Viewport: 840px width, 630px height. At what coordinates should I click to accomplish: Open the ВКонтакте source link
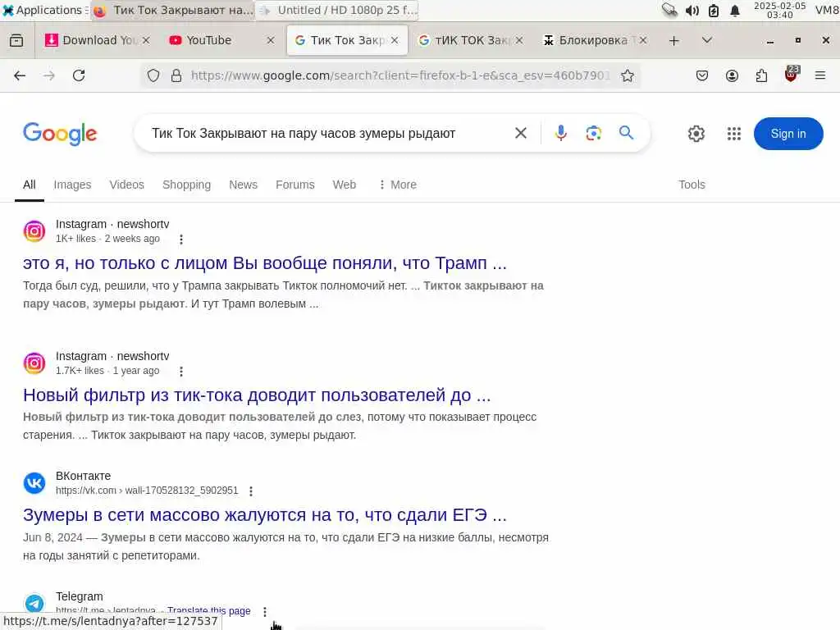pos(147,491)
